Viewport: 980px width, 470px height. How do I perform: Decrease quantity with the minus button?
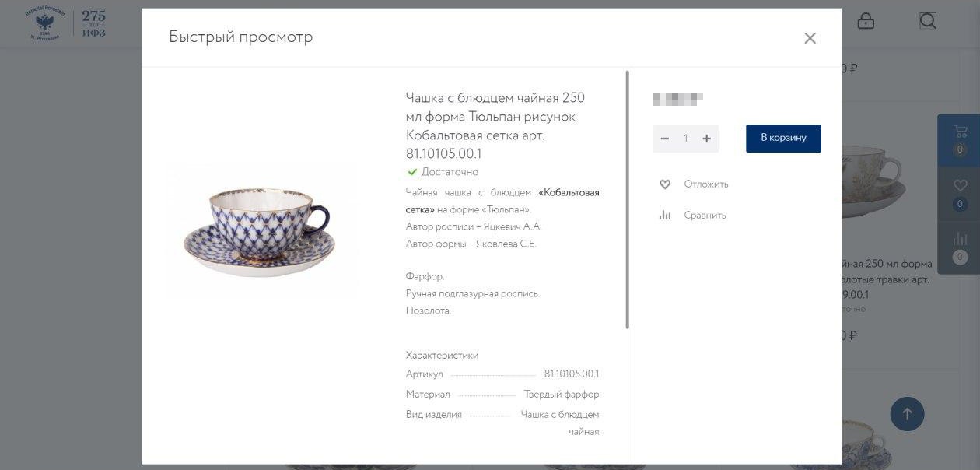tap(664, 139)
